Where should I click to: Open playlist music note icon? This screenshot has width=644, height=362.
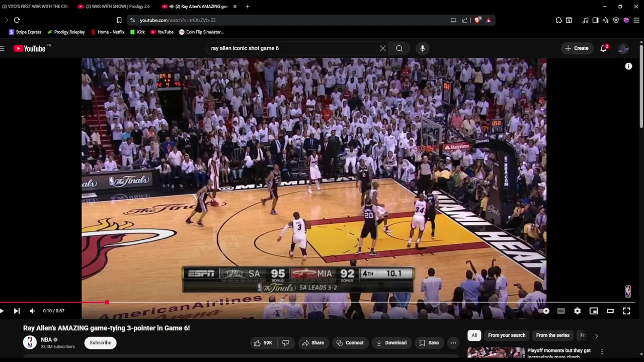[x=585, y=20]
